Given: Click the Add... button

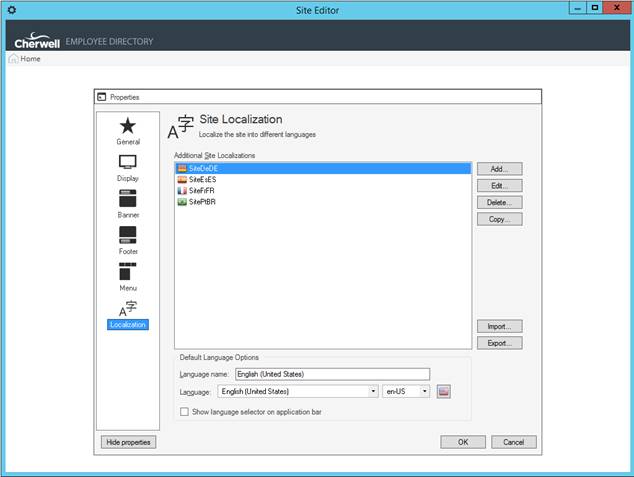Looking at the screenshot, I should click(x=499, y=169).
